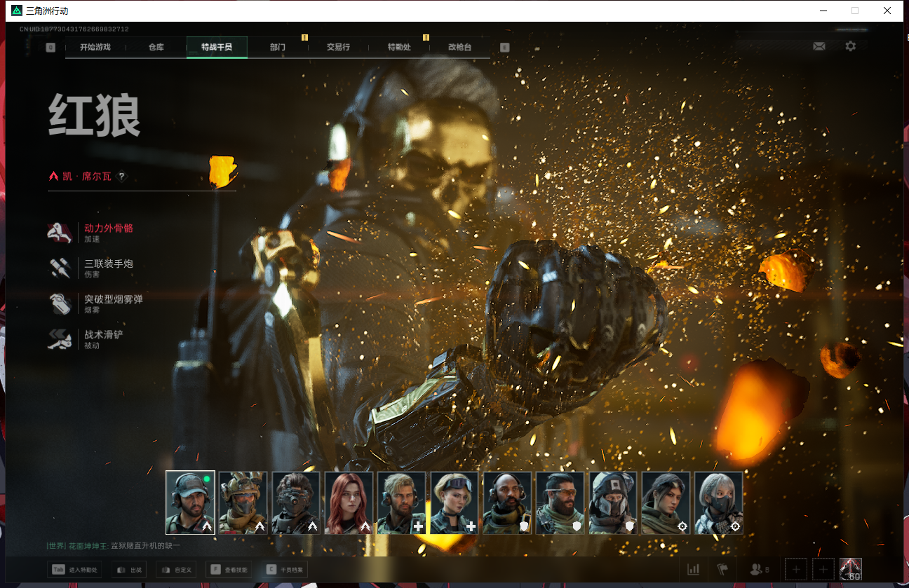Open the 部门 tab

coord(278,47)
